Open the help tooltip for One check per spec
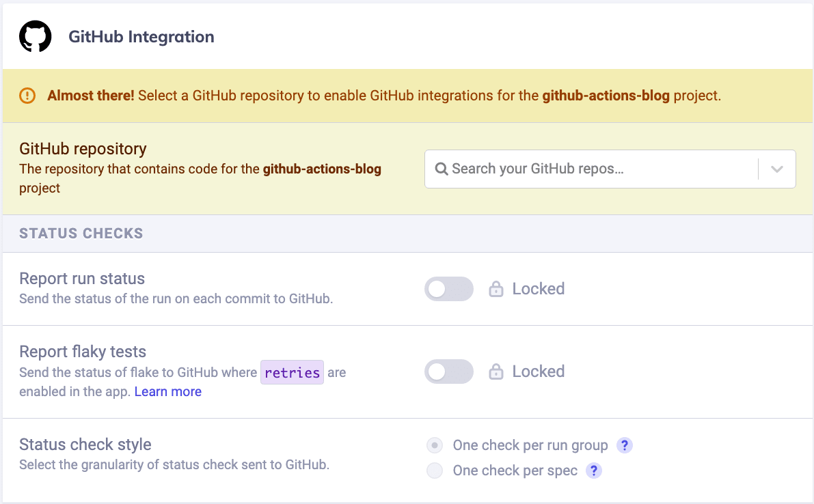The image size is (814, 504). (x=594, y=471)
